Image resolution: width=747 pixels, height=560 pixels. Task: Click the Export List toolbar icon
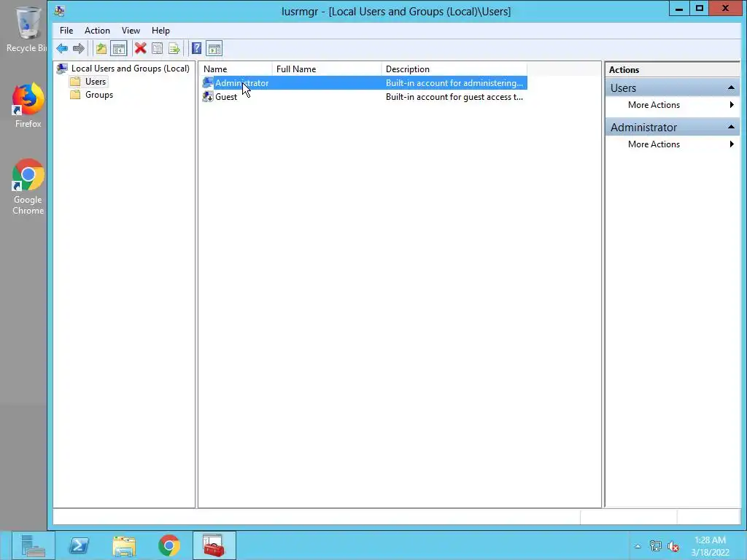pyautogui.click(x=174, y=48)
